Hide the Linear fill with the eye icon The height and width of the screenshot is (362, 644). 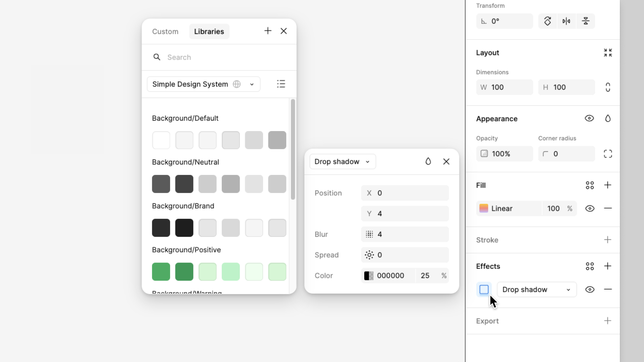pyautogui.click(x=590, y=208)
